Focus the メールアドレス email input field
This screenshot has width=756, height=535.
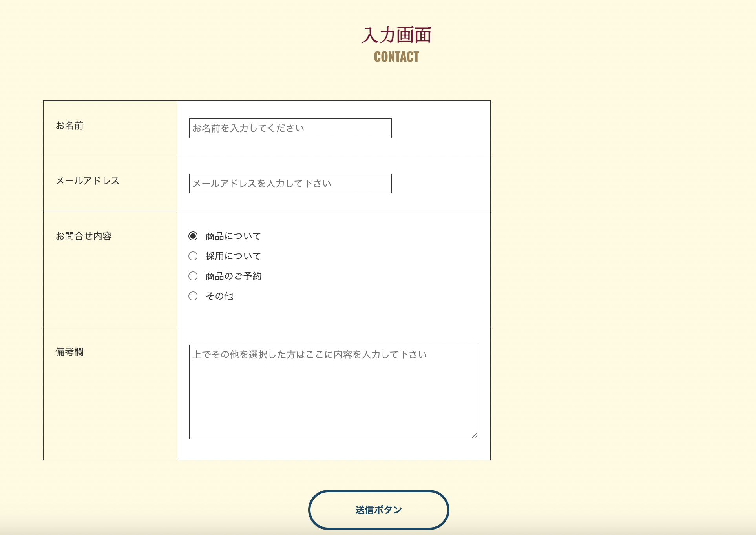point(290,183)
